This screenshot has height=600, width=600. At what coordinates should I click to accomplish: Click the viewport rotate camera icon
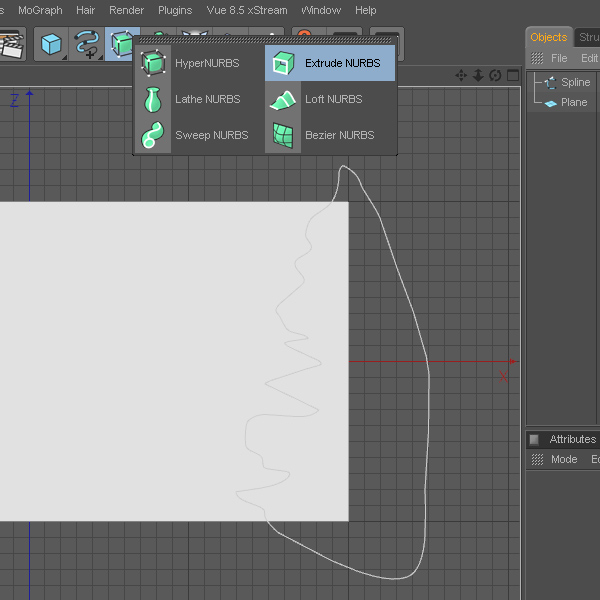point(495,75)
